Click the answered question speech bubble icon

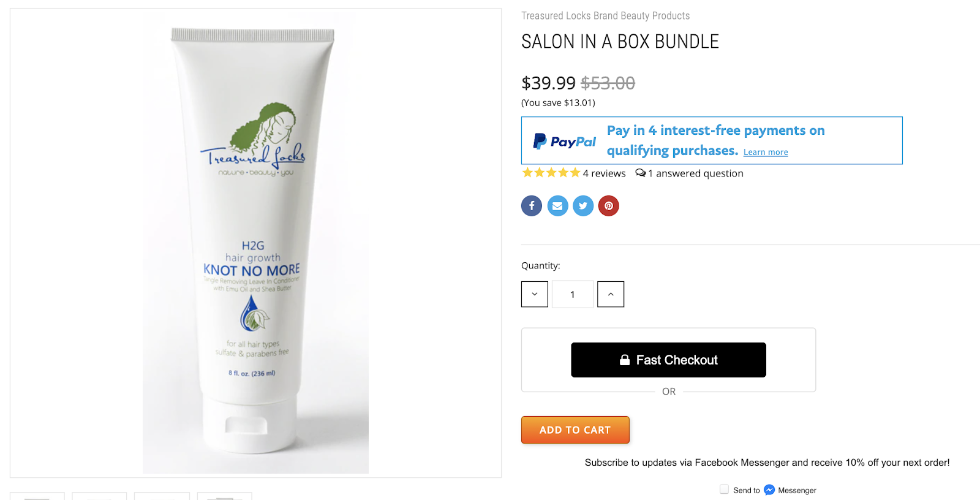click(640, 173)
